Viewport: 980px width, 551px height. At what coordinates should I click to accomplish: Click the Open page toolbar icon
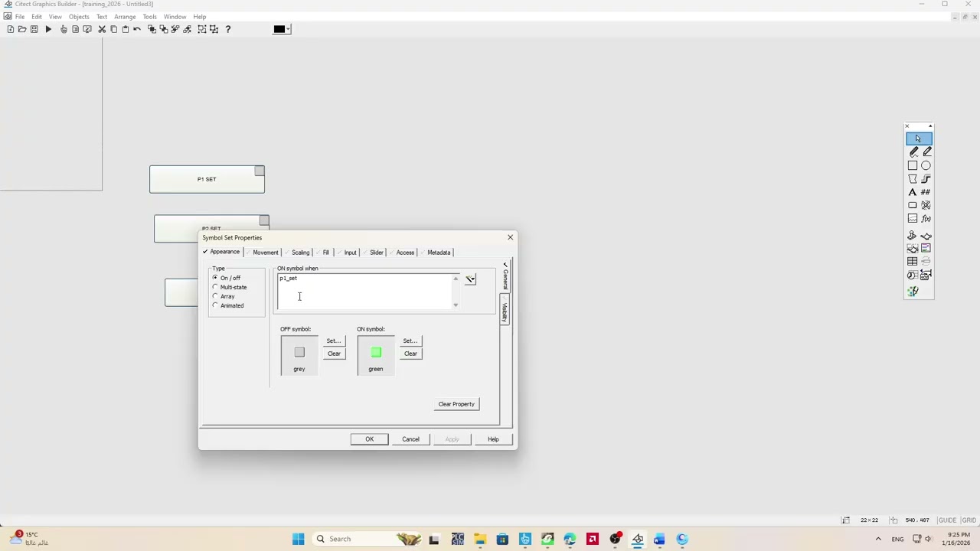click(x=22, y=29)
